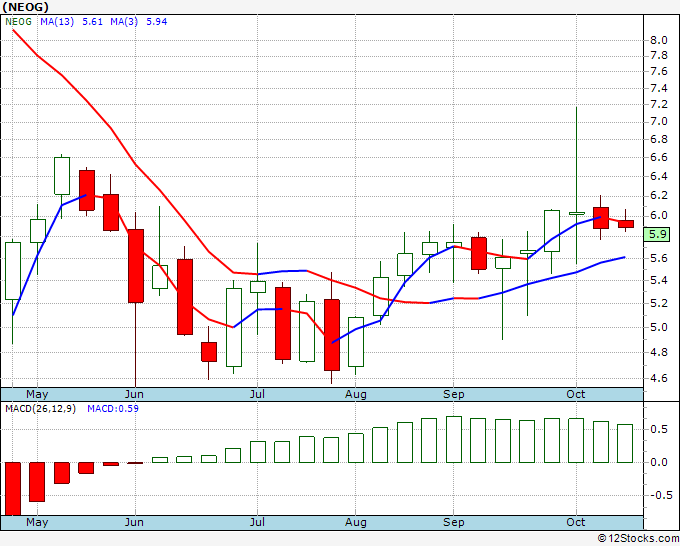Click the MACD:0.59 value label
Screen dimensions: 680x546
point(113,409)
